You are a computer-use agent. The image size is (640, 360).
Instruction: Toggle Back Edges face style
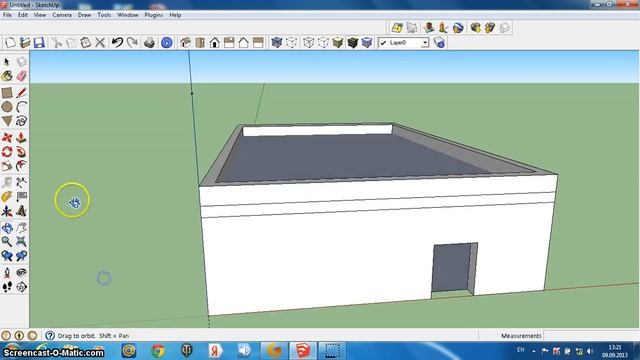[x=291, y=42]
